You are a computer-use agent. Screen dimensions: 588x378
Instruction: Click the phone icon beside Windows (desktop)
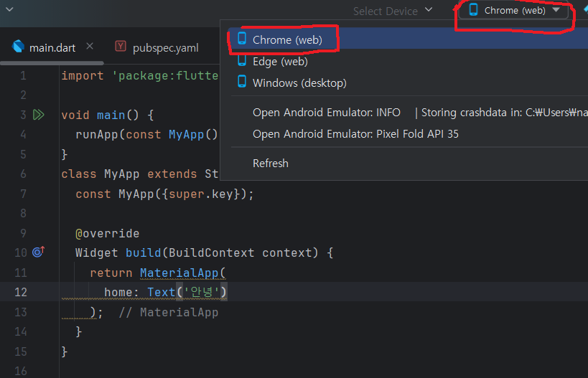pos(242,81)
